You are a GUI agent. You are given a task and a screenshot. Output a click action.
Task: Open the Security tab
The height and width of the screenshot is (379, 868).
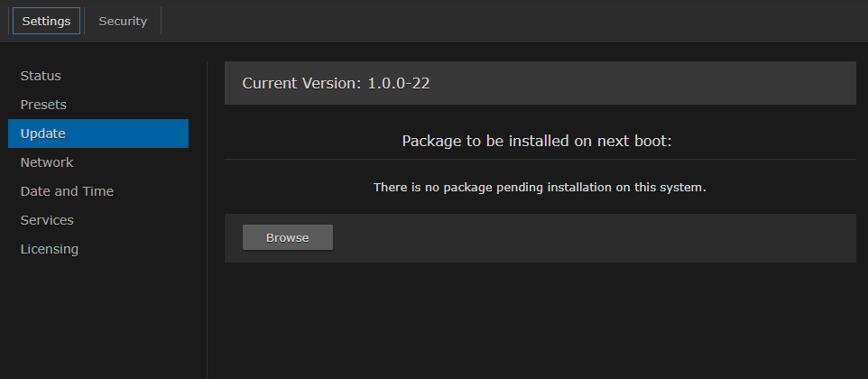click(123, 21)
